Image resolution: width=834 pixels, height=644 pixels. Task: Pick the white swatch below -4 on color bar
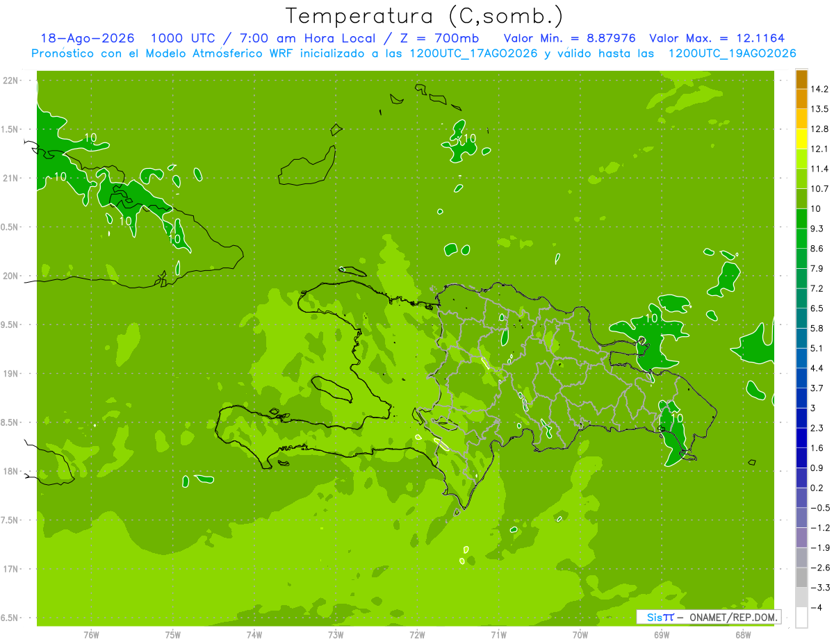point(801,618)
